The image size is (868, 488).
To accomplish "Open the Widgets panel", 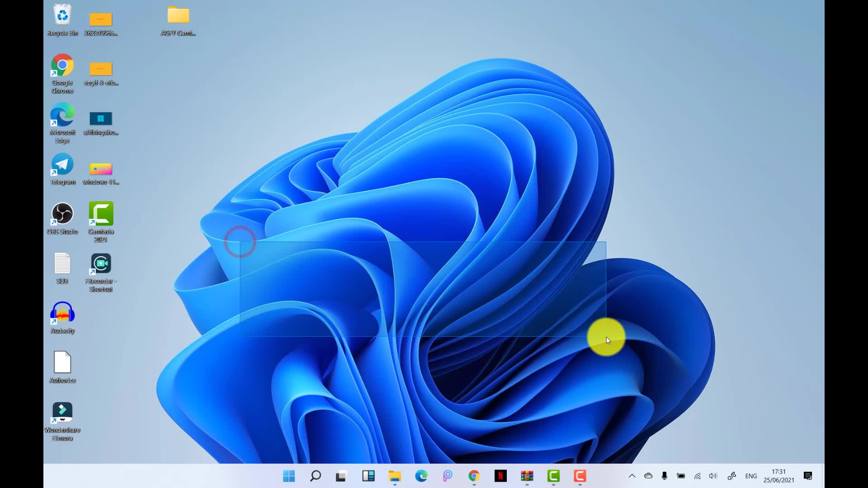I will [x=368, y=476].
